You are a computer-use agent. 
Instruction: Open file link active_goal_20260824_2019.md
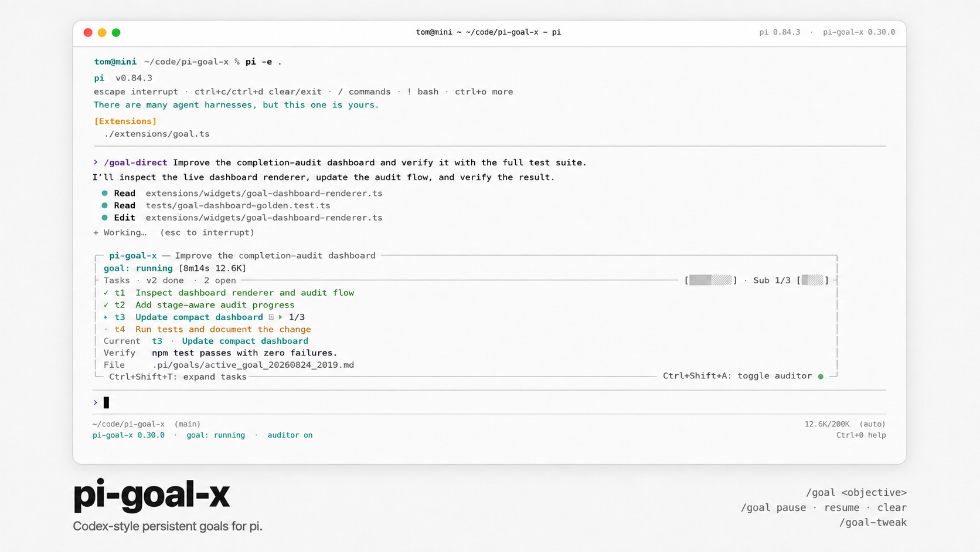253,365
